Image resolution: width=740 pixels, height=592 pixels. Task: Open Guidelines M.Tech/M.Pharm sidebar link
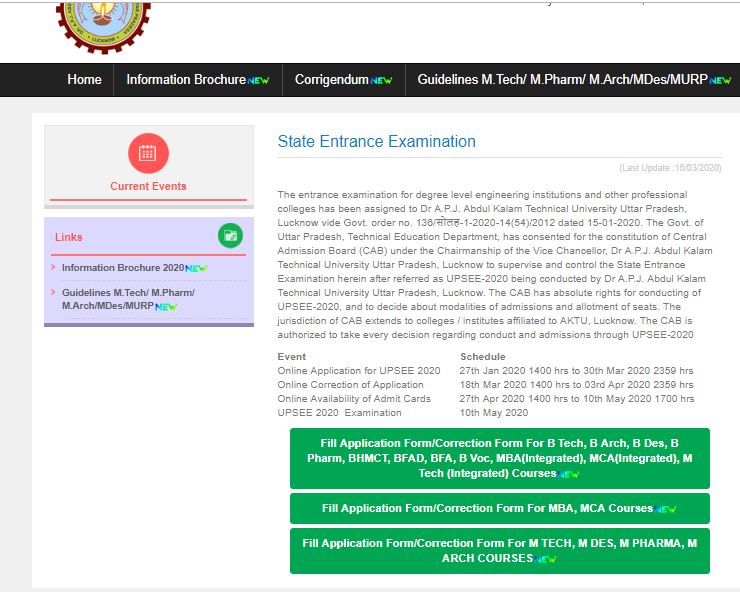(x=128, y=298)
